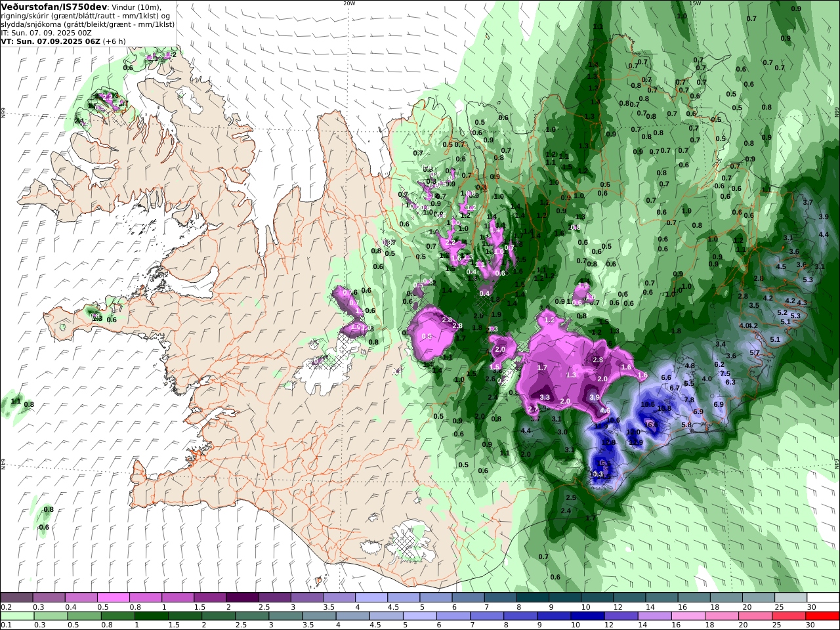Image resolution: width=840 pixels, height=630 pixels.
Task: Select the white 30 swatch in snow legend row
Action: [x=824, y=597]
